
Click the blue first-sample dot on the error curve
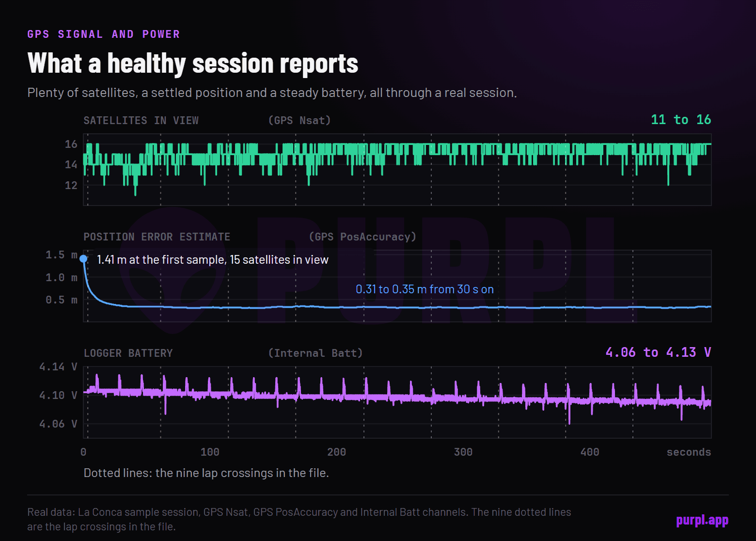pyautogui.click(x=84, y=259)
